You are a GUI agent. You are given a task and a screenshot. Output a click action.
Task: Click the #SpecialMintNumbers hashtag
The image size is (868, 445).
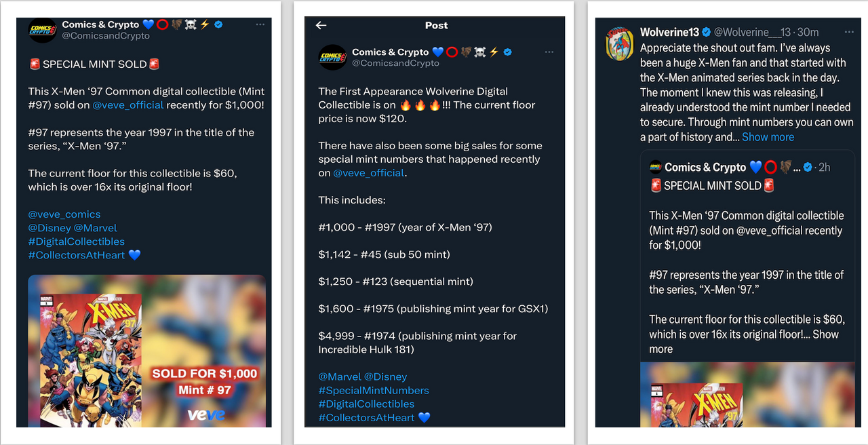[374, 390]
